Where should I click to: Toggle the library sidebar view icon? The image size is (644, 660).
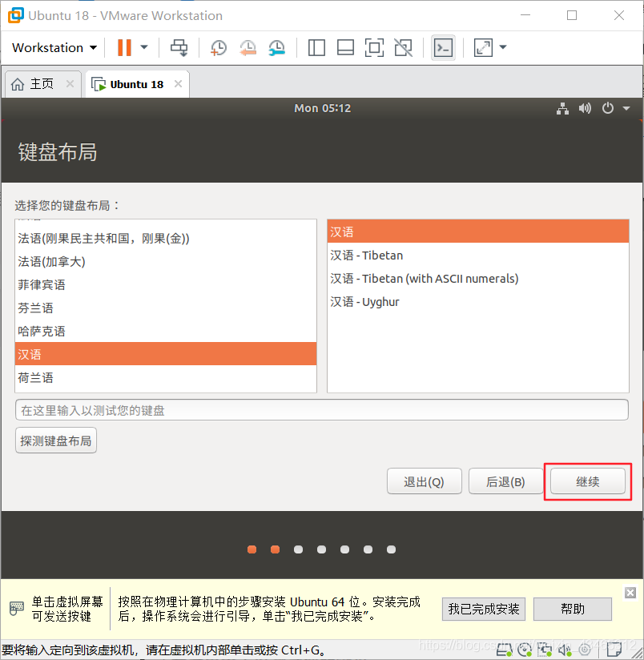point(316,47)
